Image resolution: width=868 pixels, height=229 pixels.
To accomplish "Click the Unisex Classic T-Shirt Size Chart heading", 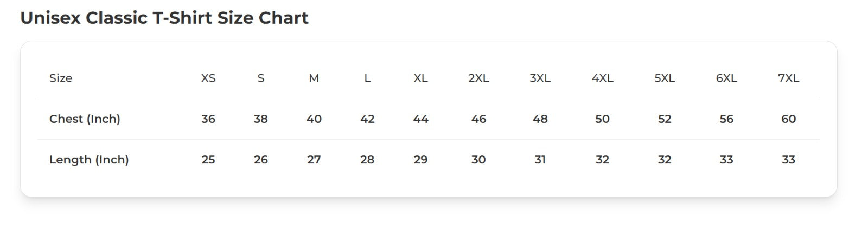I will [164, 18].
